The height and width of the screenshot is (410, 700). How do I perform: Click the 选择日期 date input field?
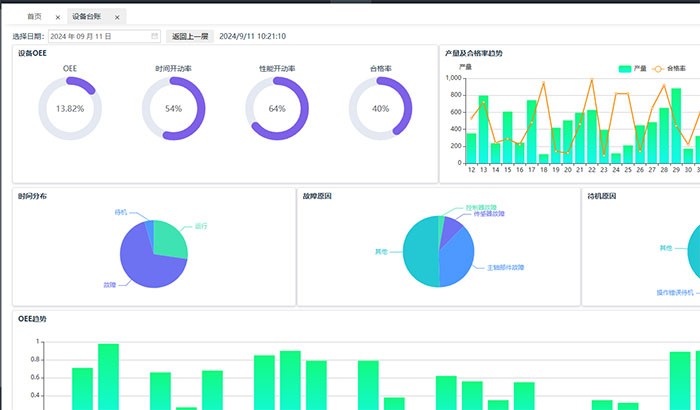point(104,36)
